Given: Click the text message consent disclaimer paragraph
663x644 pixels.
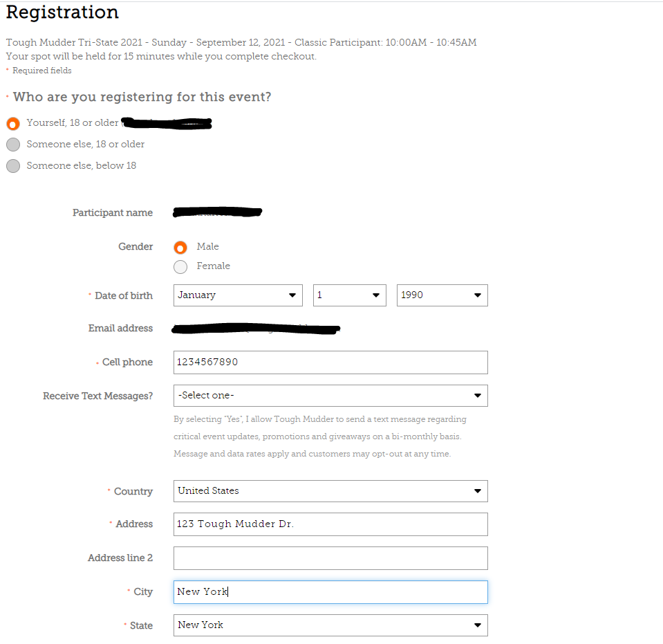Looking at the screenshot, I should point(320,436).
